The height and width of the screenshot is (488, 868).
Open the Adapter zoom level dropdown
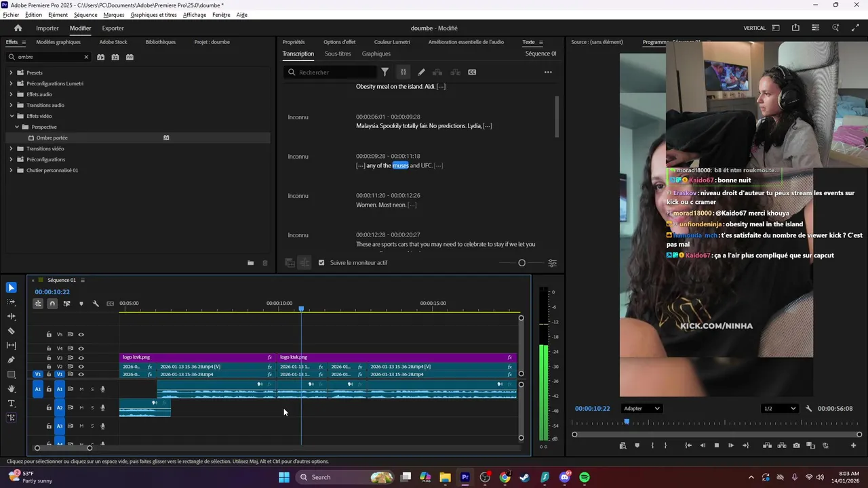[x=642, y=409]
